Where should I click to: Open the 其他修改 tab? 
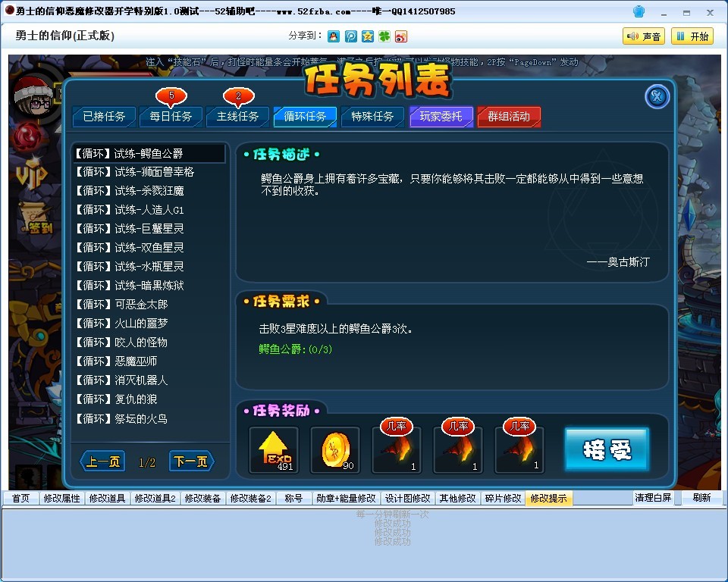coord(458,498)
